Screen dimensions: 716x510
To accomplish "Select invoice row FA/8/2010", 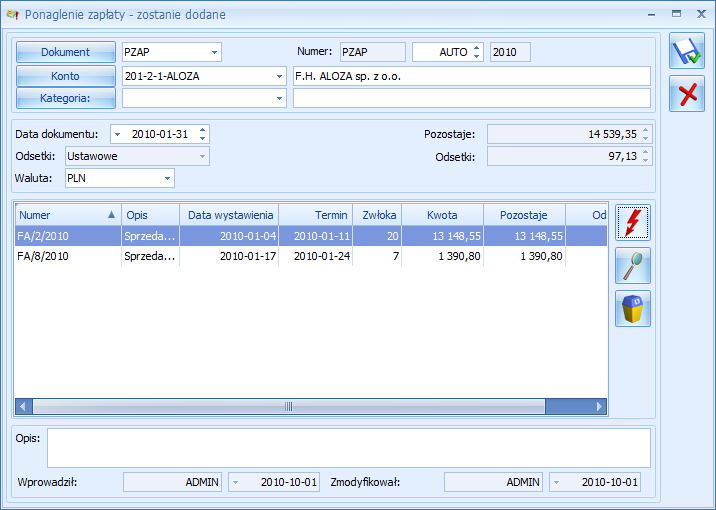I will [311, 256].
